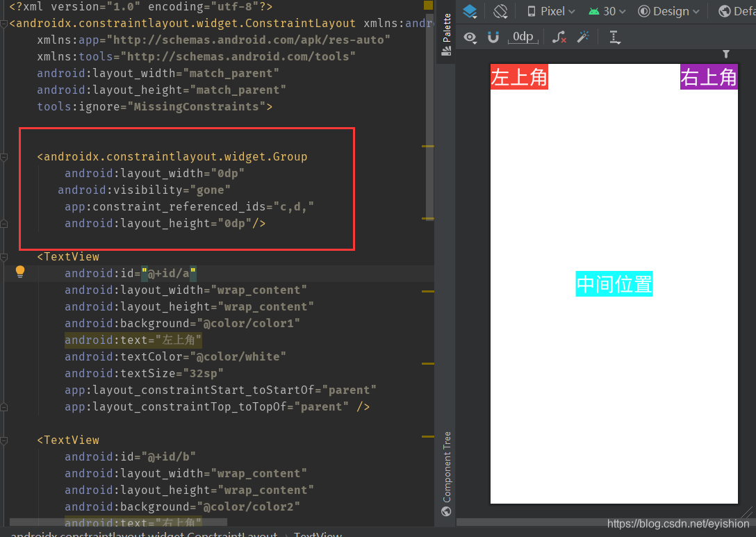Viewport: 756px width, 537px height.
Task: Click android:visibility="gone" attribute line
Action: (x=144, y=190)
